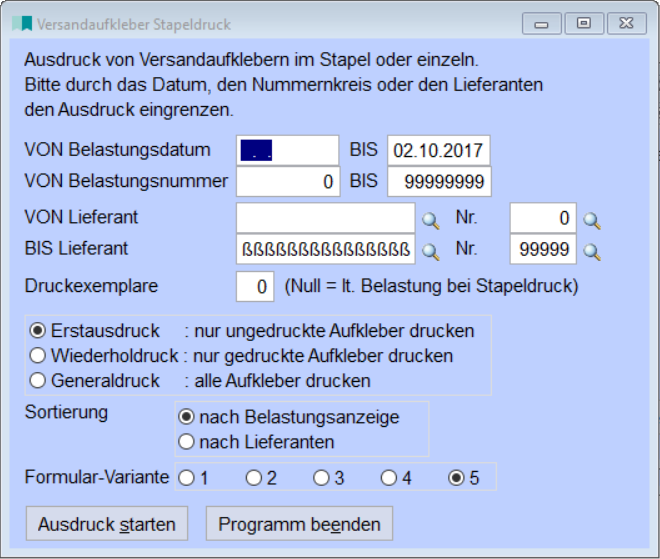Image resolution: width=660 pixels, height=559 pixels.
Task: Click the Druckexemplare count field
Action: click(255, 286)
